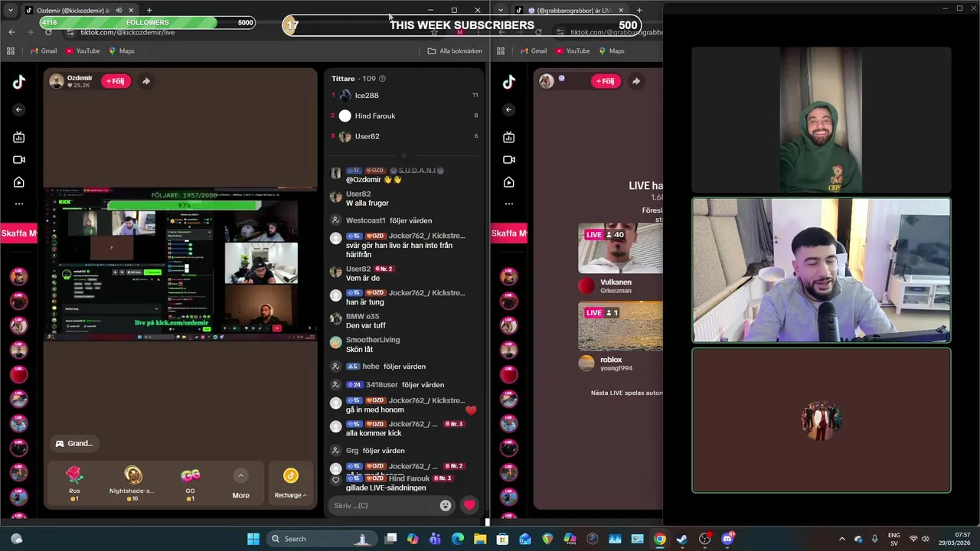Click the video camera icon in left TikTok sidebar

pyautogui.click(x=19, y=160)
